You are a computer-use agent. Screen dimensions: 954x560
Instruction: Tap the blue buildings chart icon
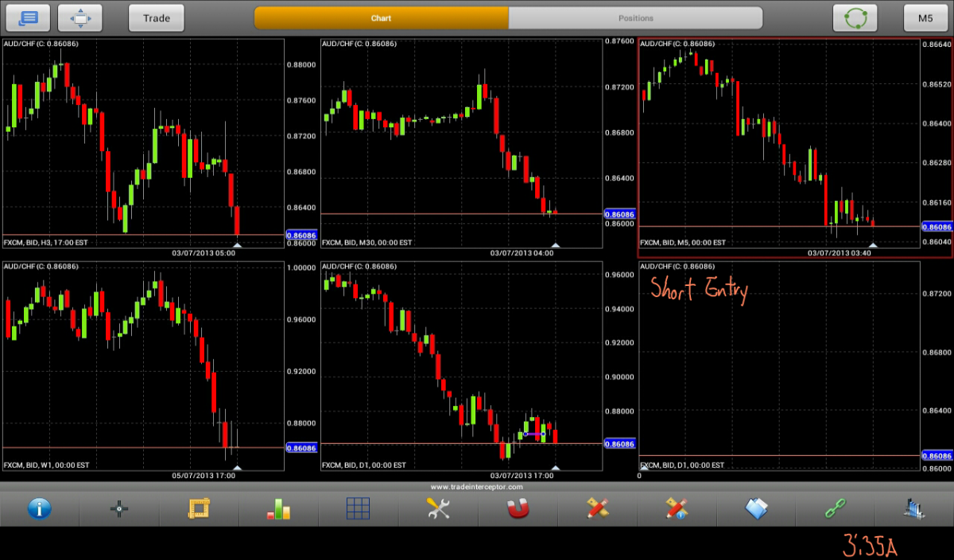(x=915, y=508)
